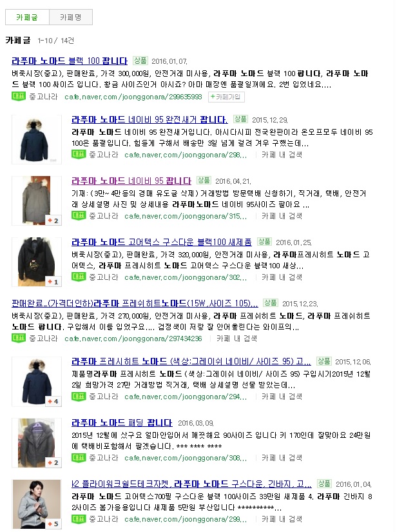Click 상품 badge next to 네이비 95 완전새거 listing

[x=240, y=119]
